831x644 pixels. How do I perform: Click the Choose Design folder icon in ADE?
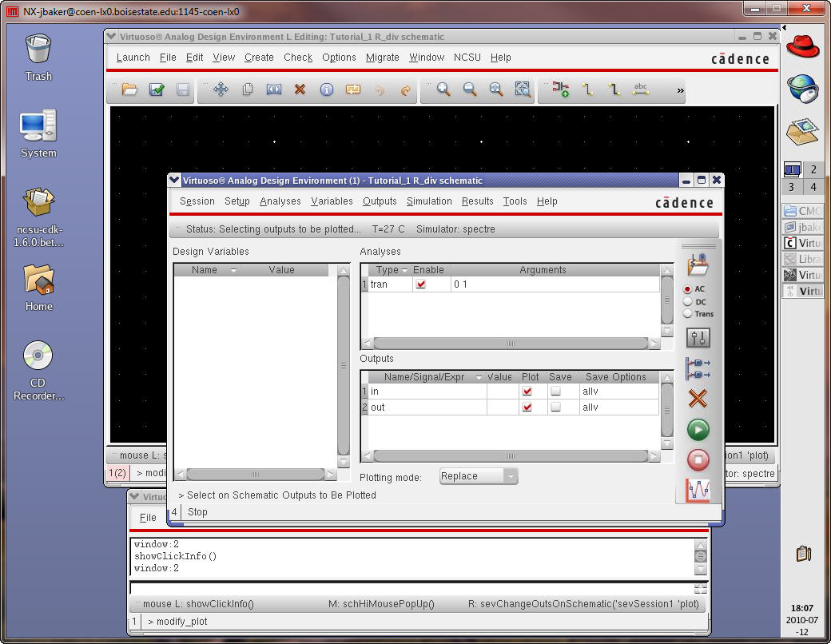pos(698,264)
